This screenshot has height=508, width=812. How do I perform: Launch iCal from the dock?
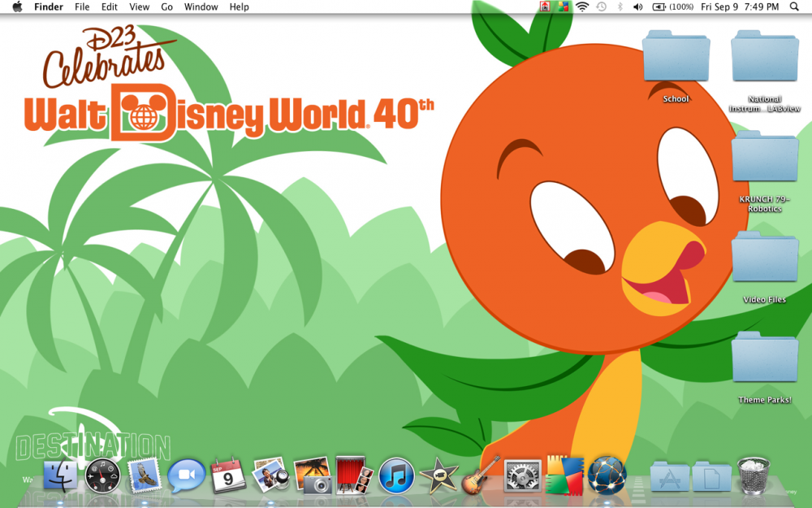pyautogui.click(x=228, y=475)
